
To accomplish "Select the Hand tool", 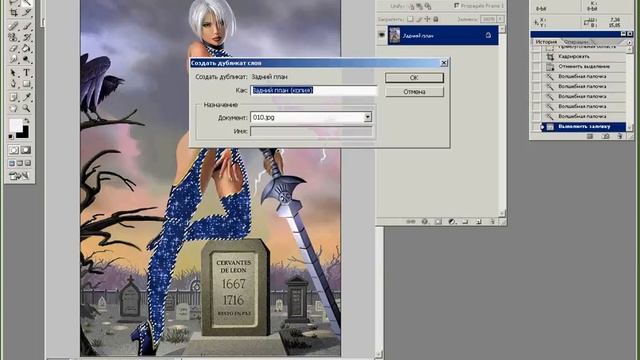I will point(14,108).
